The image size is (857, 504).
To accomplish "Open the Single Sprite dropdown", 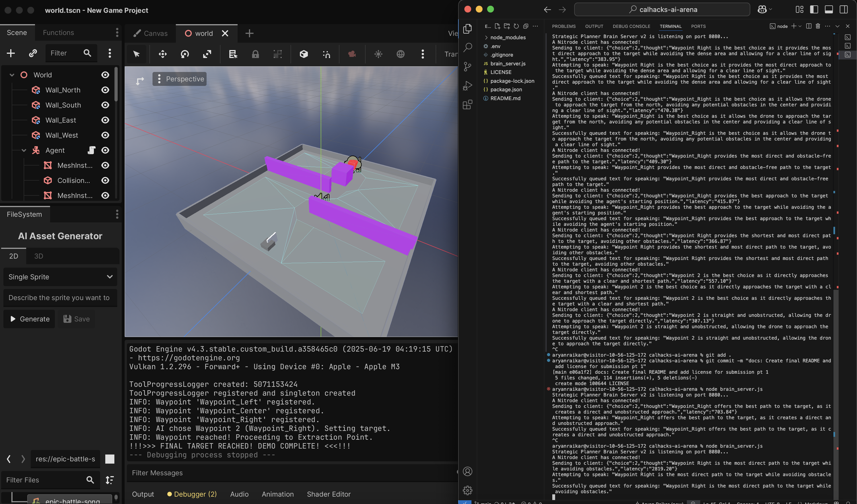I will pyautogui.click(x=60, y=277).
